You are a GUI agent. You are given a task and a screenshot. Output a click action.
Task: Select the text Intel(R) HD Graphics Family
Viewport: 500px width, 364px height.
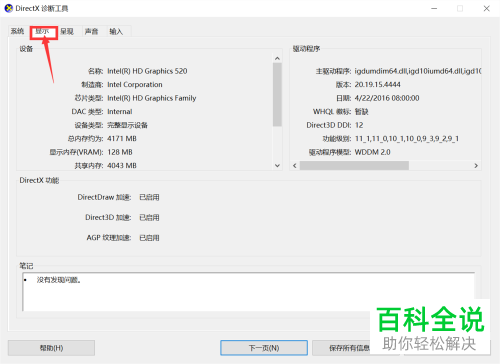point(152,98)
